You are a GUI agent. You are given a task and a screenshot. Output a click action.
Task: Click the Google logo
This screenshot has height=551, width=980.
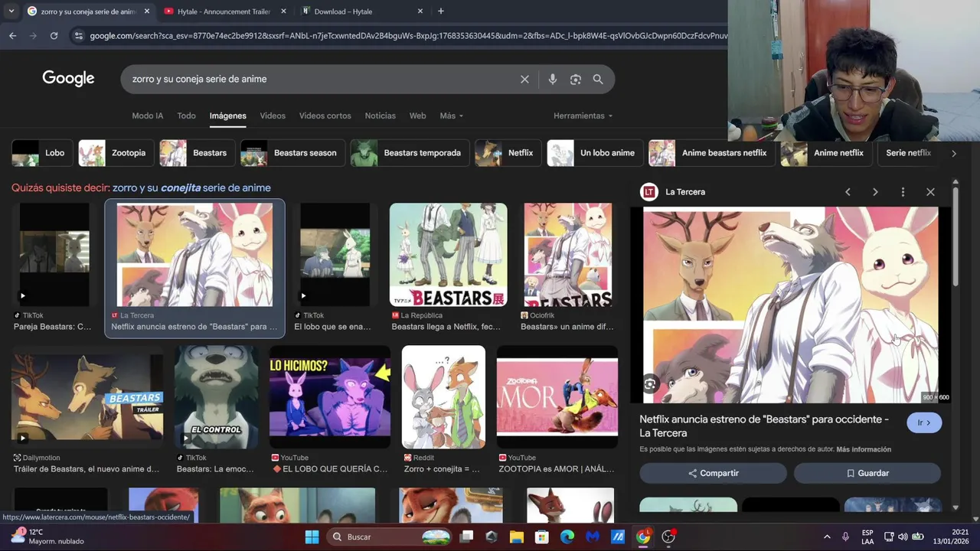point(68,78)
